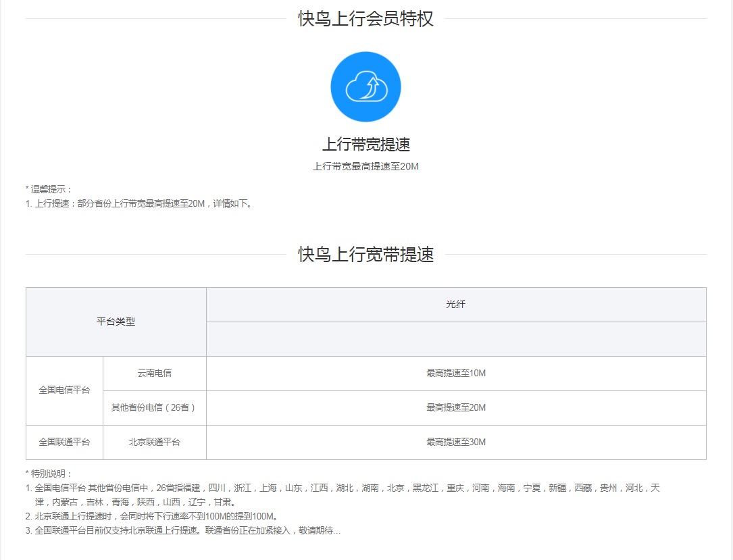The image size is (733, 560).
Task: Click the 全国电信平台 table cell
Action: pyautogui.click(x=64, y=390)
